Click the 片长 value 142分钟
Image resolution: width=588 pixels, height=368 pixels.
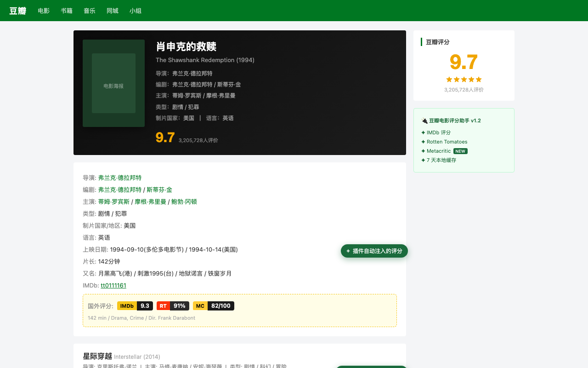coord(109,261)
